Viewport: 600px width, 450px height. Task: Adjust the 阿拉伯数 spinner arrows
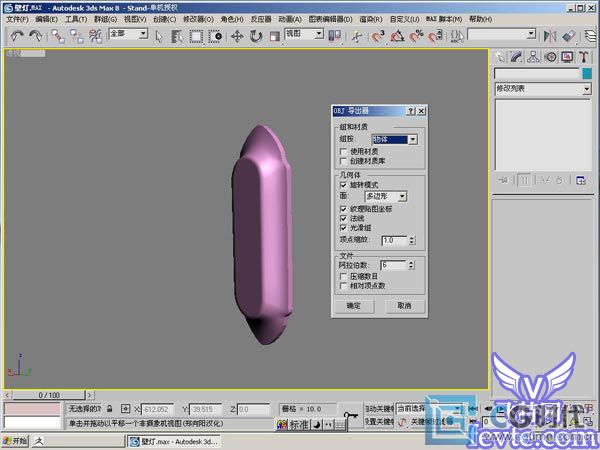click(411, 265)
